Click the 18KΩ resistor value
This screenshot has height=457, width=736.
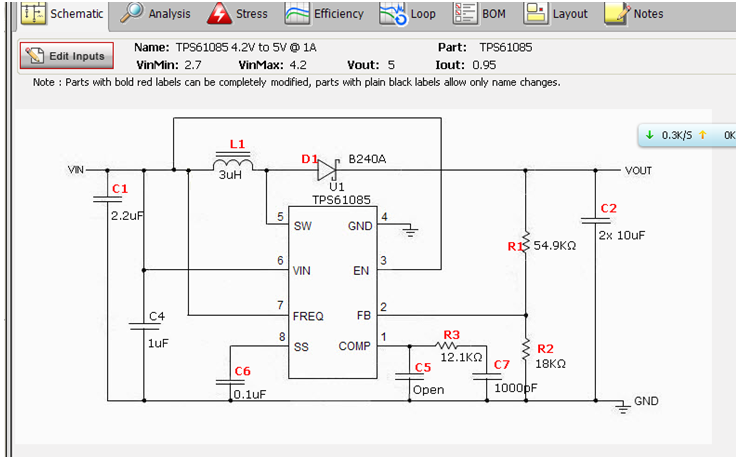point(550,364)
